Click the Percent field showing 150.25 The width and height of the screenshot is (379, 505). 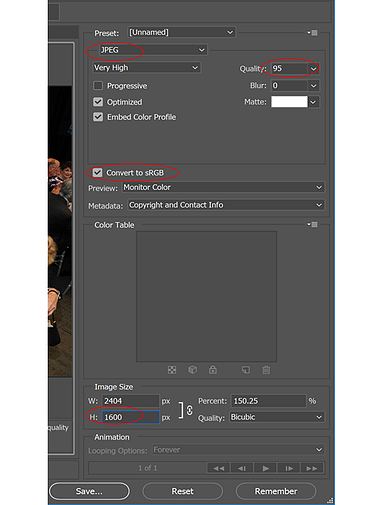[x=268, y=401]
